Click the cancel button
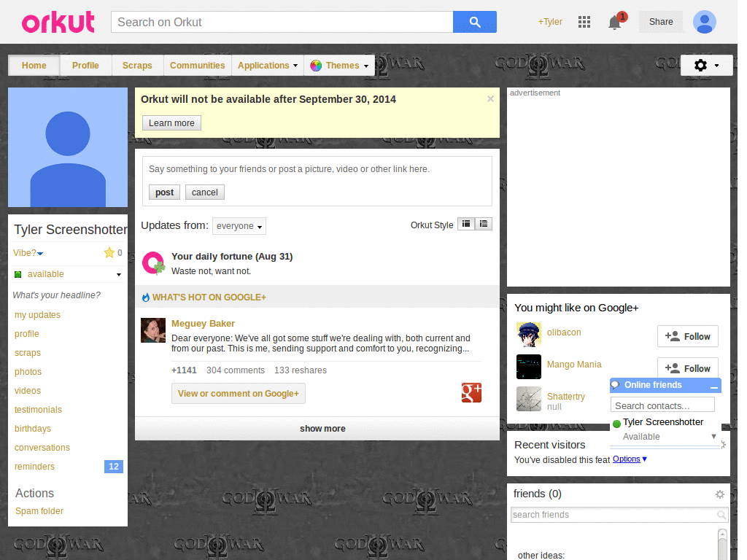The height and width of the screenshot is (560, 747). (x=205, y=192)
